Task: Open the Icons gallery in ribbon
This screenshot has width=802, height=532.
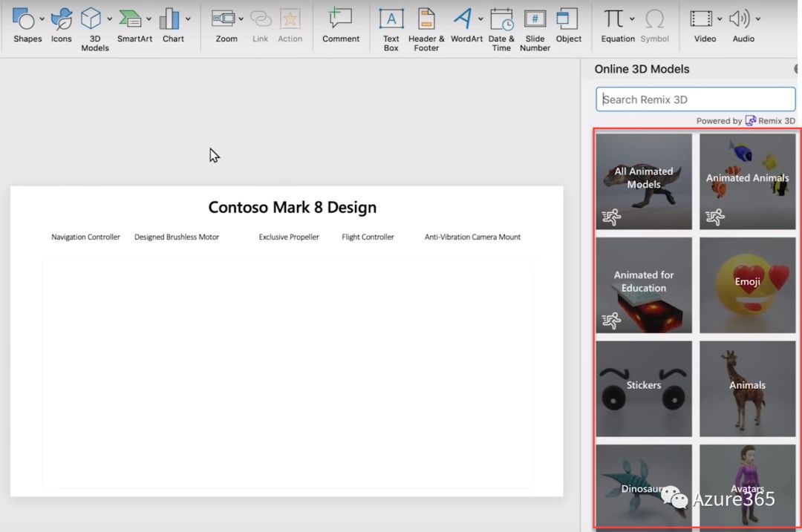Action: (62, 24)
